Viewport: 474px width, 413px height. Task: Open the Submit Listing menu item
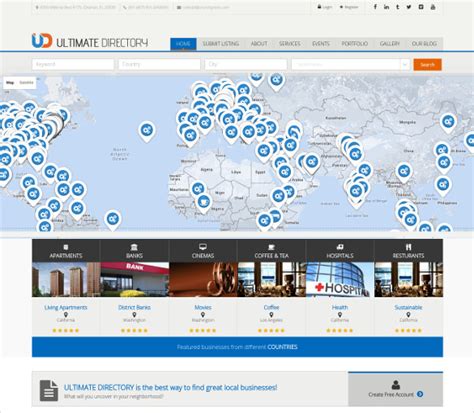[221, 44]
